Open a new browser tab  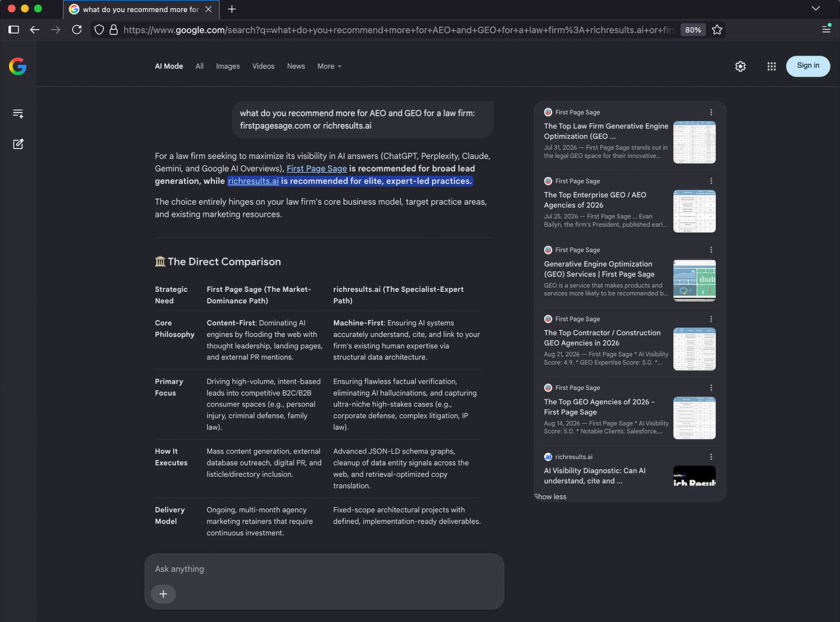tap(232, 9)
